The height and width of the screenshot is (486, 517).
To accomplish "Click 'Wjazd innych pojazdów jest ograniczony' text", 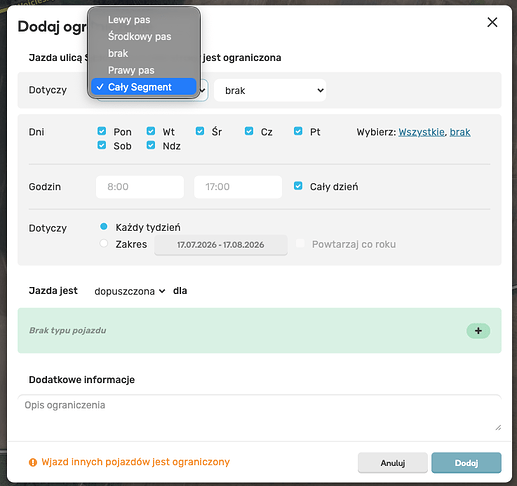I will pos(136,462).
